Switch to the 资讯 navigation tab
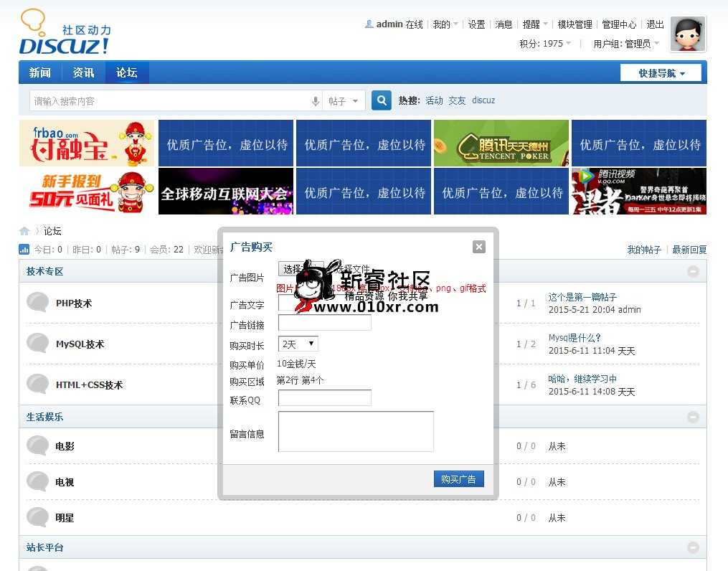The width and height of the screenshot is (728, 571). (x=83, y=72)
